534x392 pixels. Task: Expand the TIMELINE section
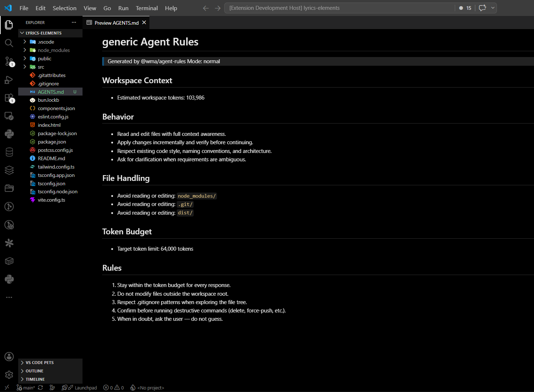[50, 379]
